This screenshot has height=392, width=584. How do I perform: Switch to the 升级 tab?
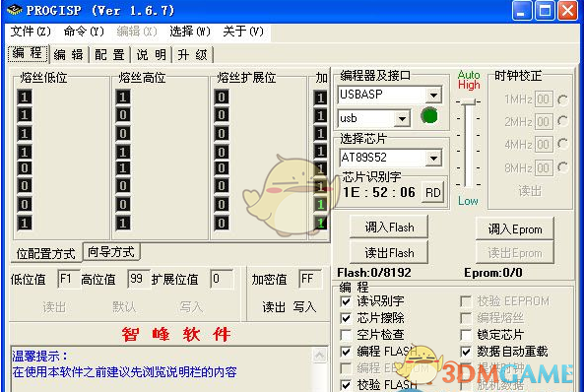[x=192, y=55]
